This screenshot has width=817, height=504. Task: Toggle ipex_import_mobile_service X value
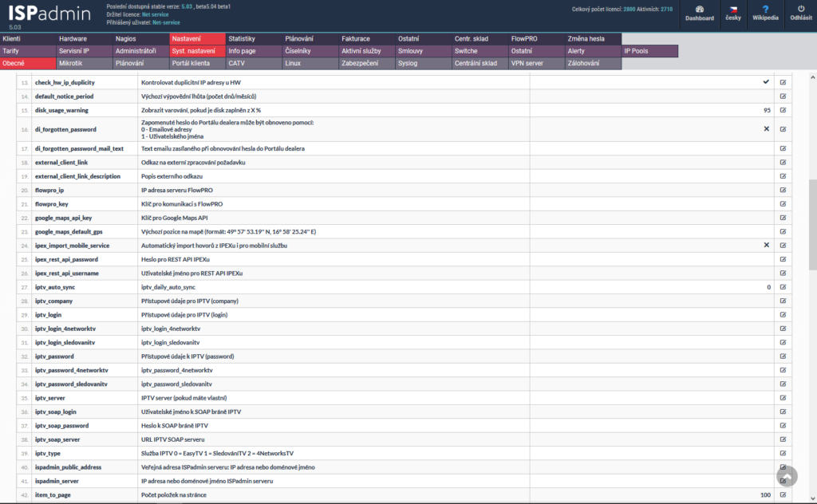766,245
